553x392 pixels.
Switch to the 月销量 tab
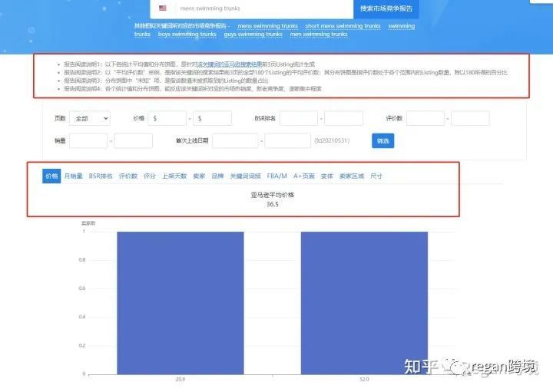74,176
